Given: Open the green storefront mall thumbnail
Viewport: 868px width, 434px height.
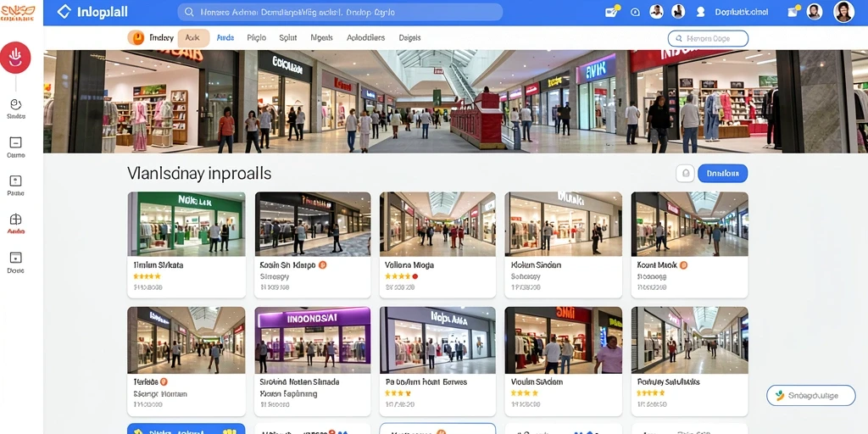Looking at the screenshot, I should [x=186, y=224].
